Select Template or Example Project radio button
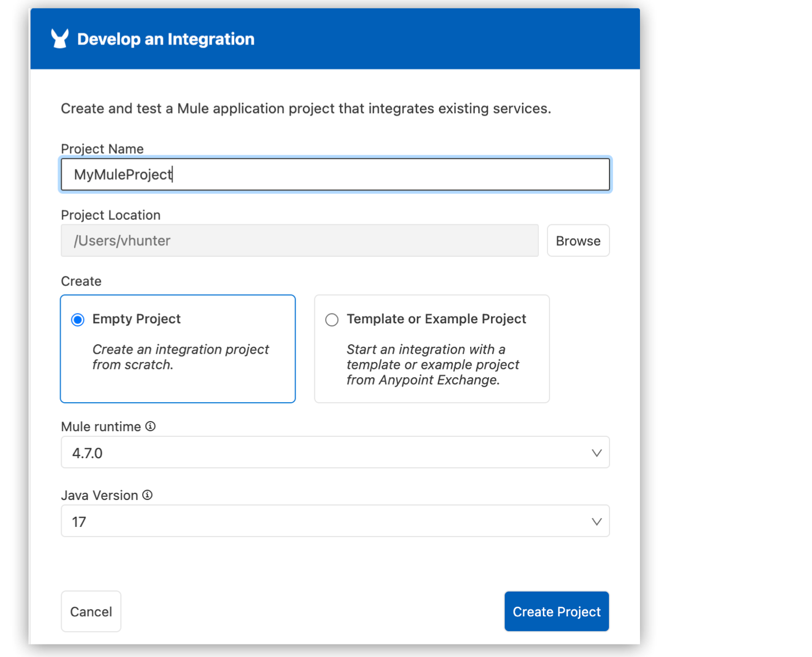The width and height of the screenshot is (812, 657). pyautogui.click(x=332, y=320)
